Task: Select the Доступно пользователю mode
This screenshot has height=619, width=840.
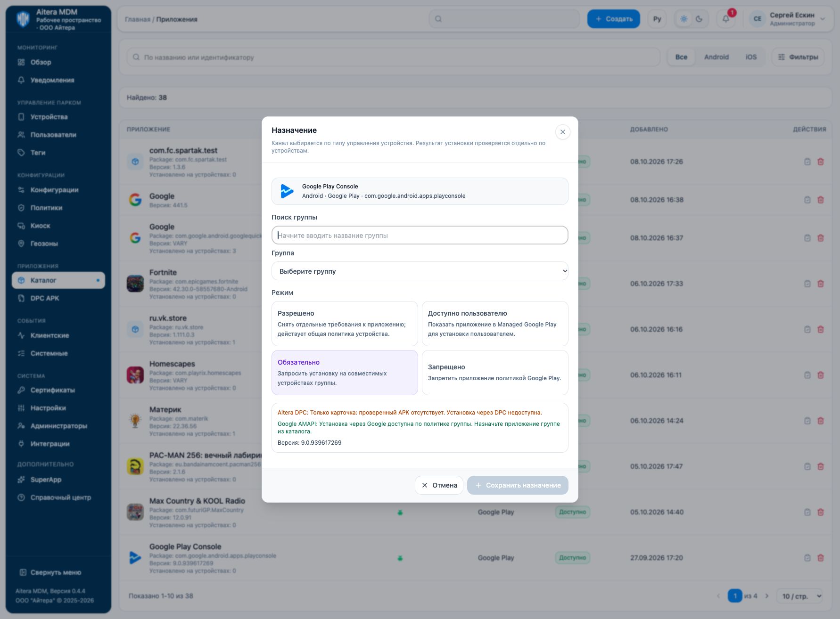Action: [x=495, y=324]
